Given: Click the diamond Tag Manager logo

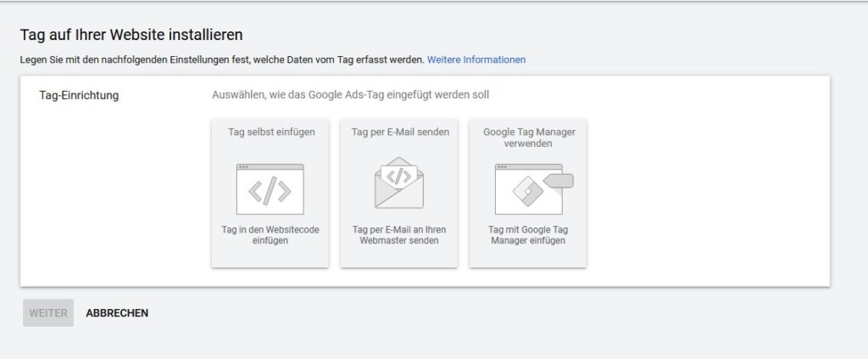Looking at the screenshot, I should 527,191.
